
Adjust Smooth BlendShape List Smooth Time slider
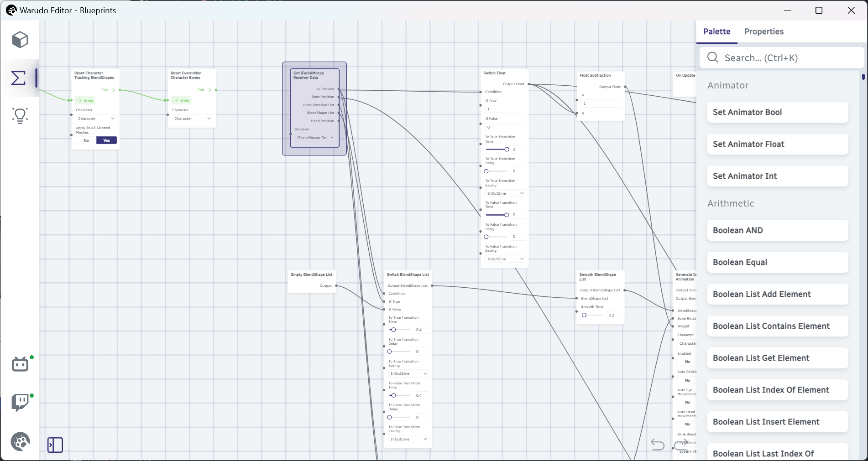point(593,315)
